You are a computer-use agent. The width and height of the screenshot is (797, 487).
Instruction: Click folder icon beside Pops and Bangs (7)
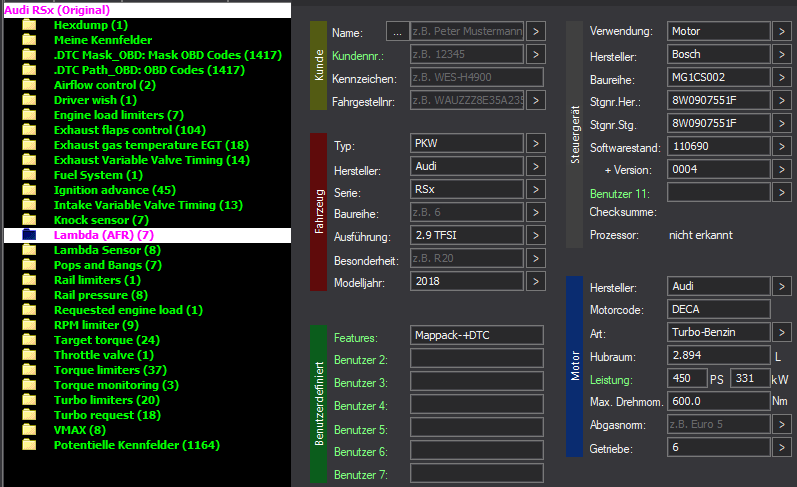29,265
